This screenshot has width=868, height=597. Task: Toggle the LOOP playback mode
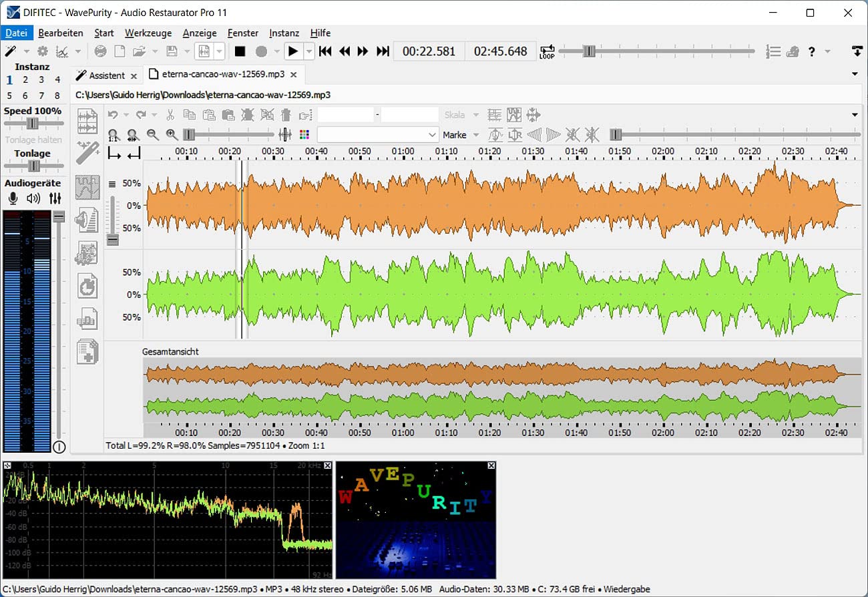click(547, 51)
